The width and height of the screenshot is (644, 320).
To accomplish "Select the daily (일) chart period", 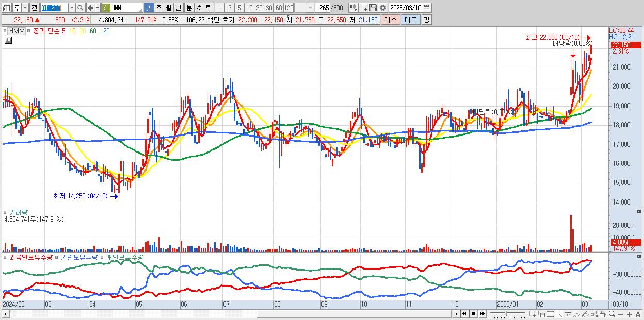I will tap(149, 8).
